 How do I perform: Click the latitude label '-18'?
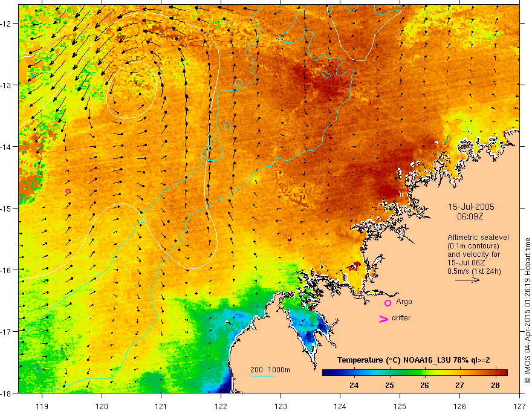(x=7, y=393)
